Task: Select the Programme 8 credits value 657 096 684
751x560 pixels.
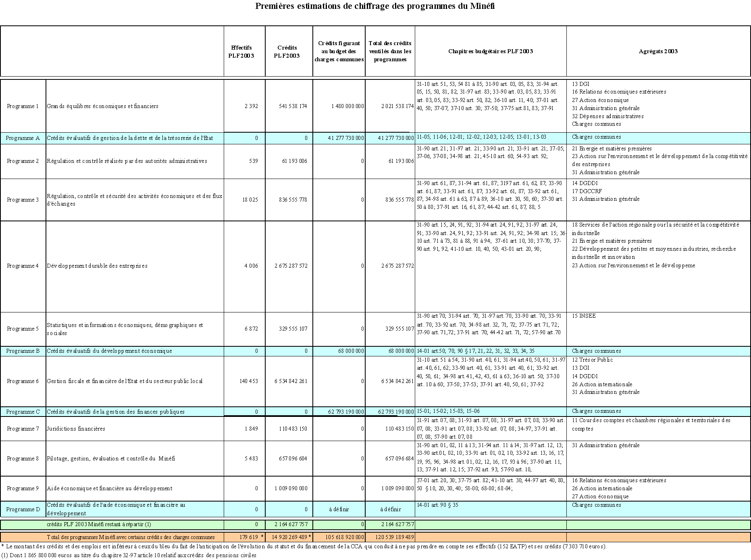Action: tap(293, 458)
